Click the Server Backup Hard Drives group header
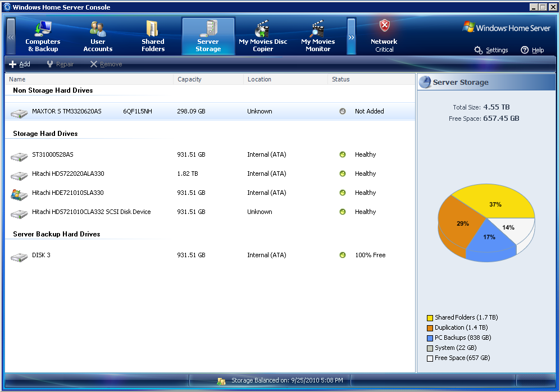Viewport: 560px width, 392px height. pyautogui.click(x=56, y=234)
